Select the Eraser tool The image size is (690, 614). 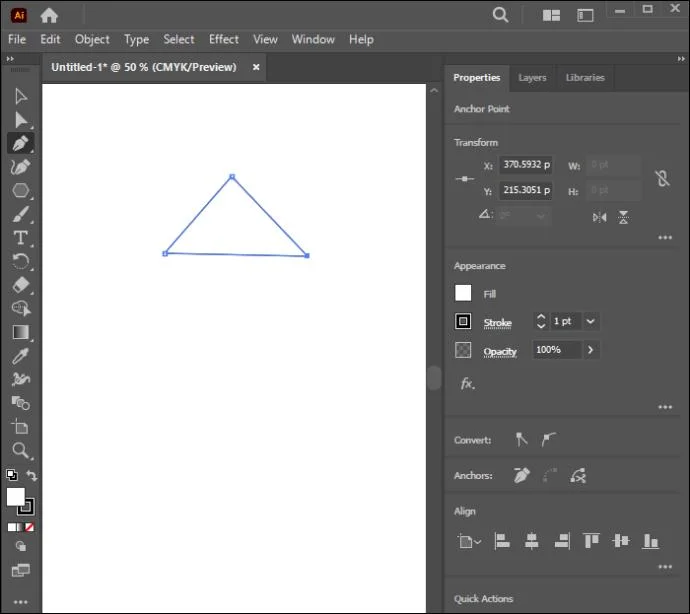pos(20,285)
